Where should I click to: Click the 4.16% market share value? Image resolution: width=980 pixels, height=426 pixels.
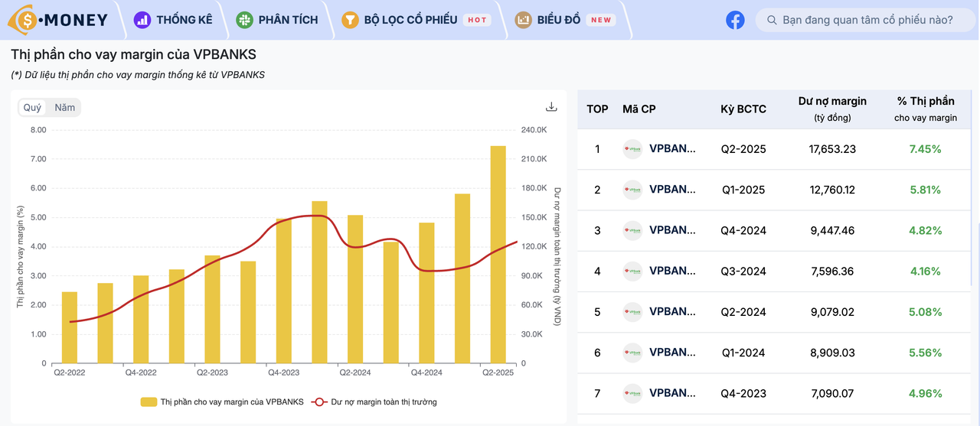[925, 271]
